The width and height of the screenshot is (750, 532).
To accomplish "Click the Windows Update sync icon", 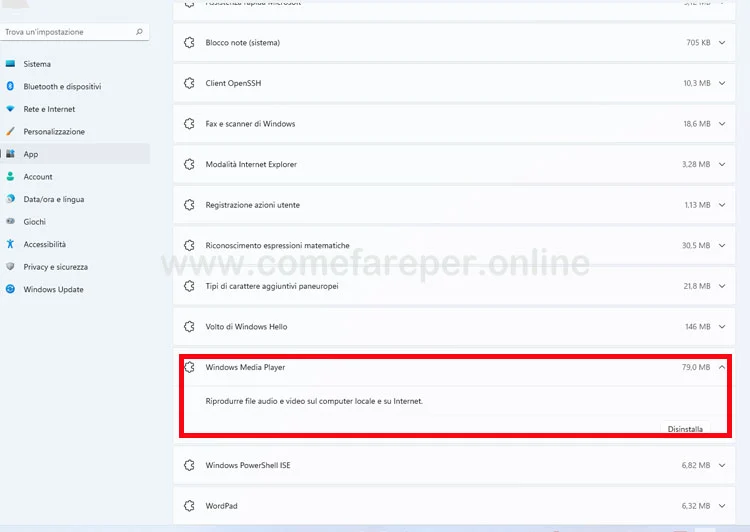I will (x=10, y=289).
